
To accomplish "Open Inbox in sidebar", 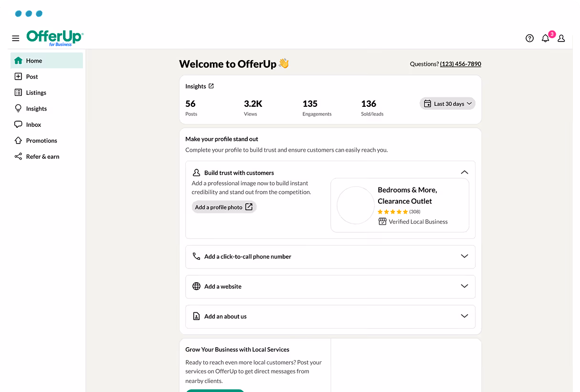I will [x=47, y=124].
